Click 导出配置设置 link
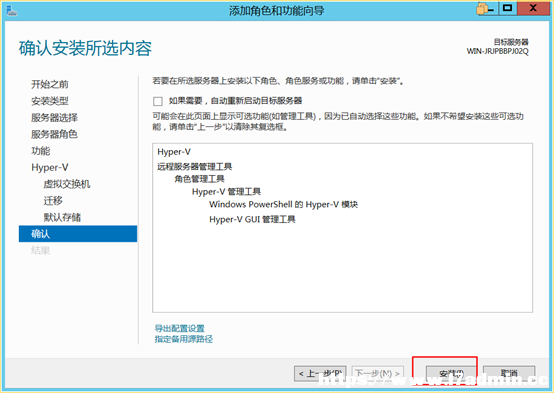 [179, 328]
